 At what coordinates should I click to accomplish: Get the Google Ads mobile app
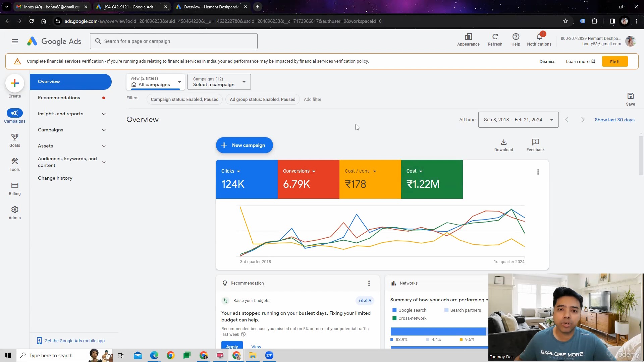(x=74, y=341)
